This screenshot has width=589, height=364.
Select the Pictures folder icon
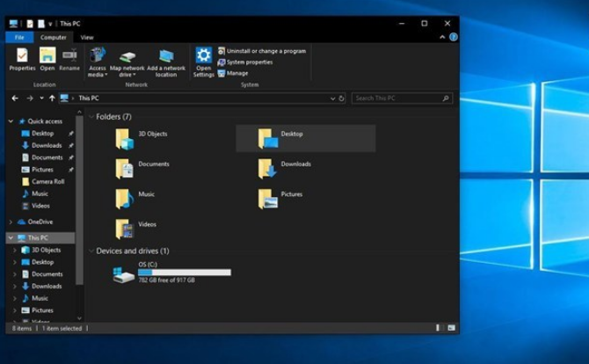[267, 199]
